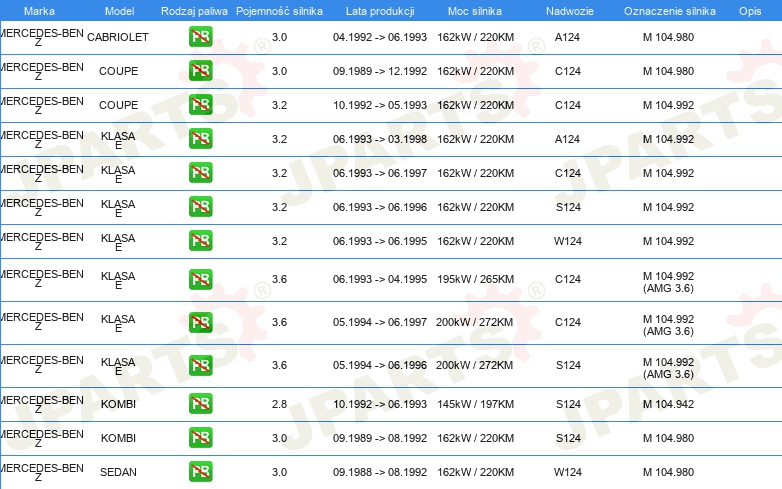Click the date range 09.1989 -> 08.1992
The image size is (782, 489).
coord(380,438)
